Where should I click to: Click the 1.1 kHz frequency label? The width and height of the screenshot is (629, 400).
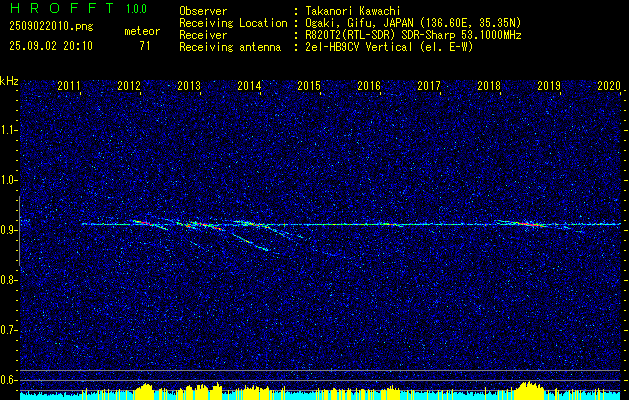tap(8, 130)
